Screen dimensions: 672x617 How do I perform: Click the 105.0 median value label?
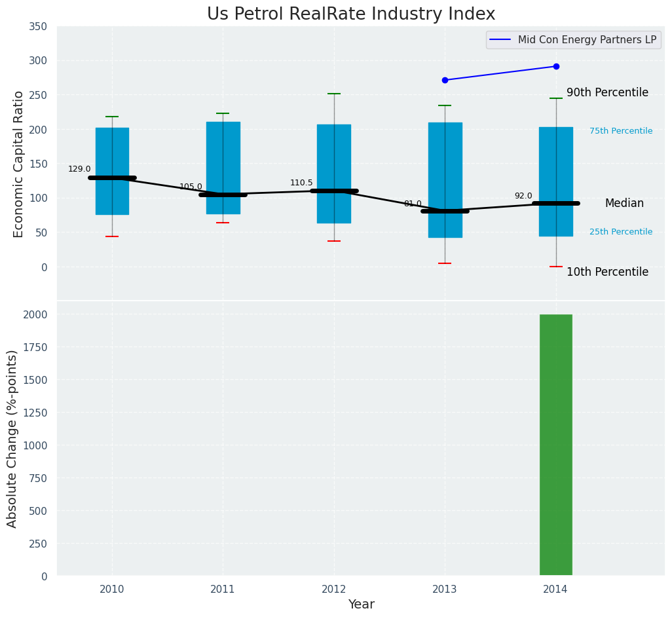(191, 187)
